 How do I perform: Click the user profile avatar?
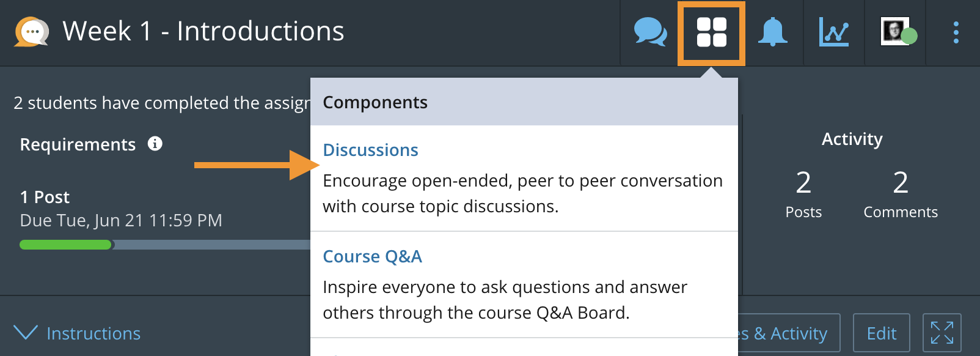pyautogui.click(x=896, y=32)
